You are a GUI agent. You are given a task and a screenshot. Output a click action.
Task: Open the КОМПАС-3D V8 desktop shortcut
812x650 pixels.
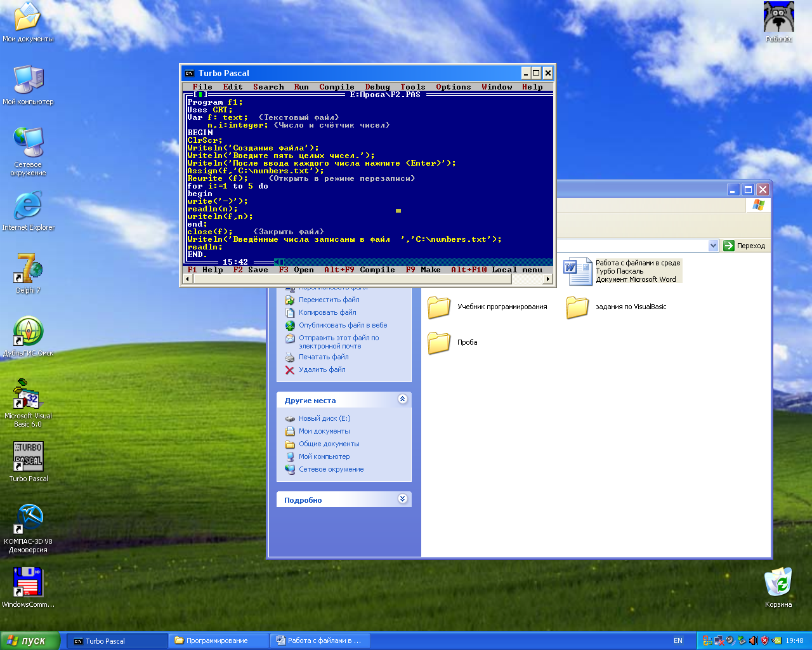(28, 529)
